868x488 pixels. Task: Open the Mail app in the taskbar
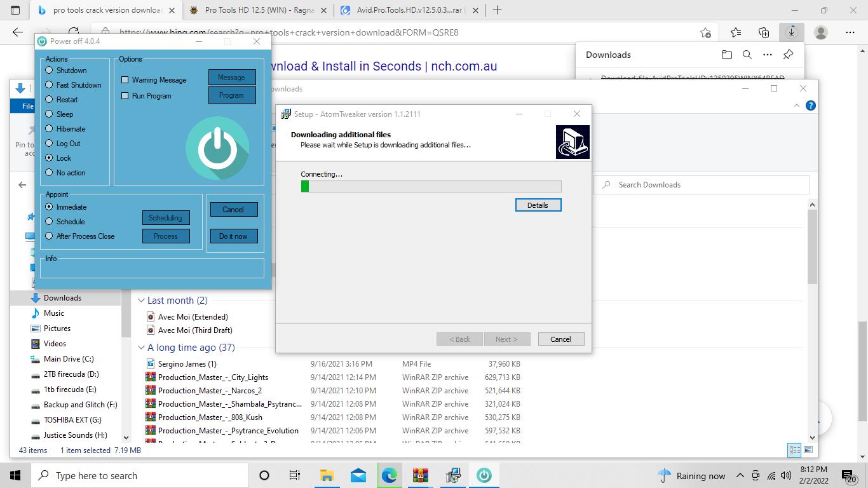[358, 475]
